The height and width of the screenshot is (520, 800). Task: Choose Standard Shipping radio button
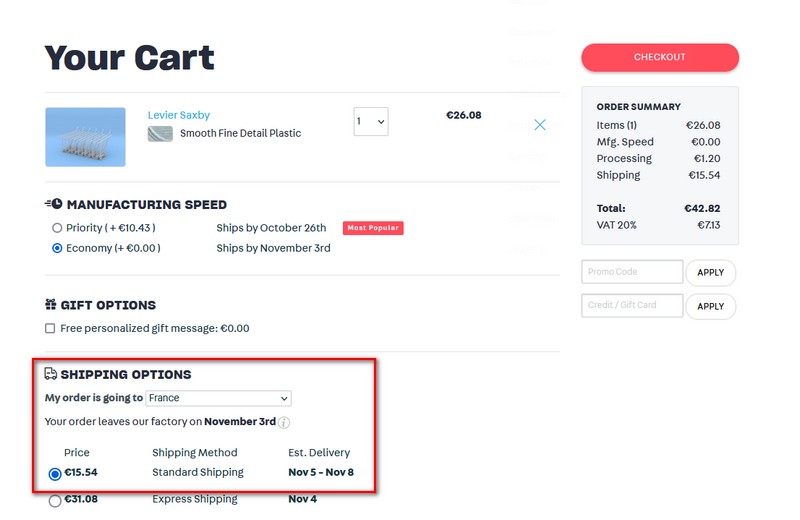[55, 474]
